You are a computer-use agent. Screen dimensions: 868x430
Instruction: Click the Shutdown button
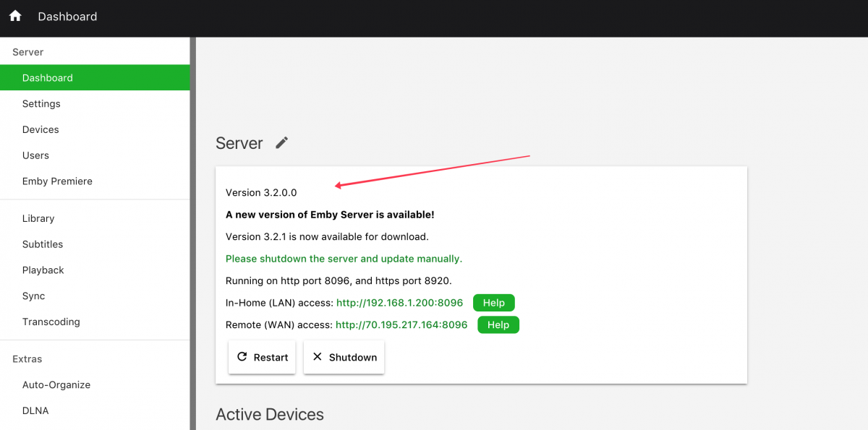[344, 357]
